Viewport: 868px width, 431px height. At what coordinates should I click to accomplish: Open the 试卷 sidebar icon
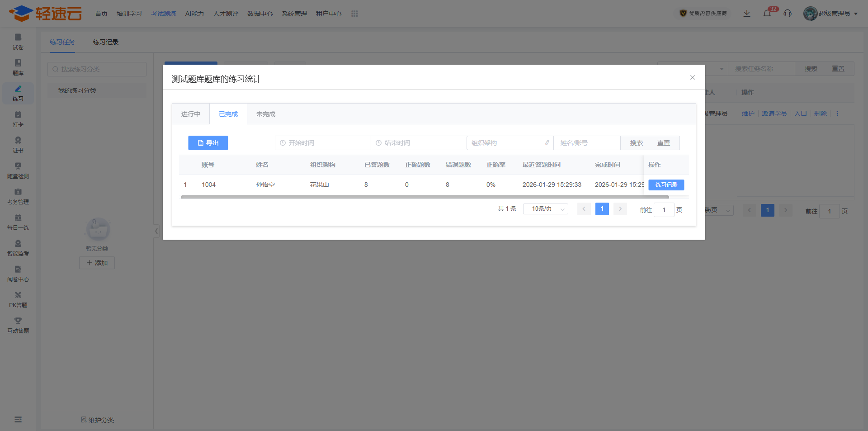[x=18, y=42]
